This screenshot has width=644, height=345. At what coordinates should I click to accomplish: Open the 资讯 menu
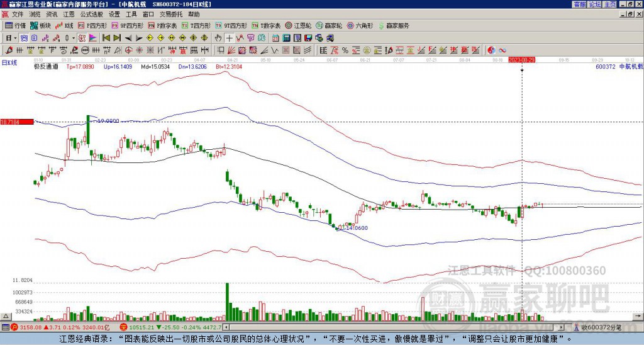(x=52, y=14)
